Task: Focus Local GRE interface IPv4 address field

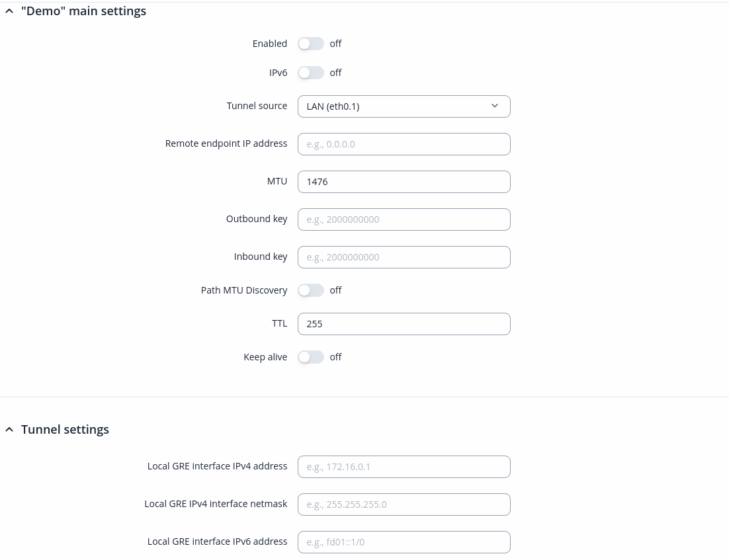Action: tap(404, 467)
